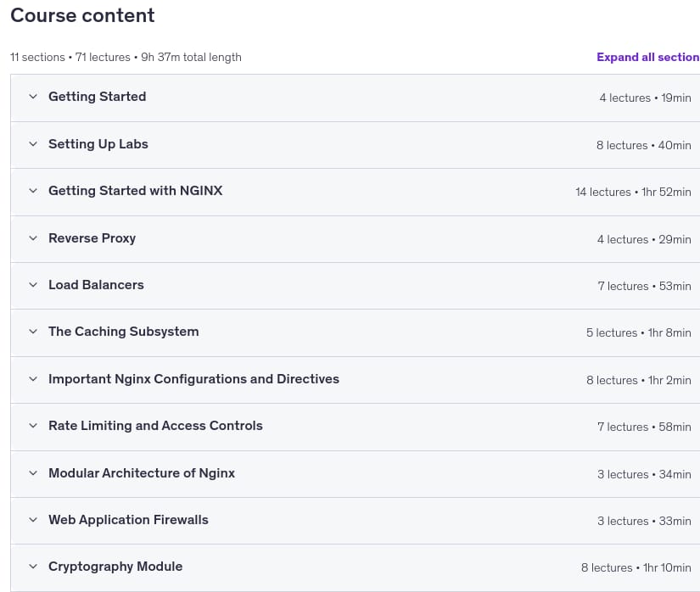Click the Course content heading
The width and height of the screenshot is (700, 592).
[82, 15]
